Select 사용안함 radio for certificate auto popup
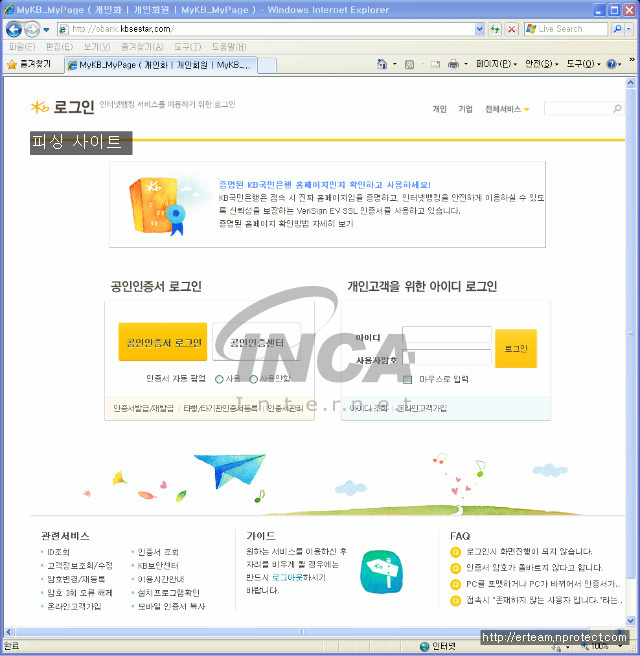Screen dimensions: 640x656 click(x=253, y=379)
